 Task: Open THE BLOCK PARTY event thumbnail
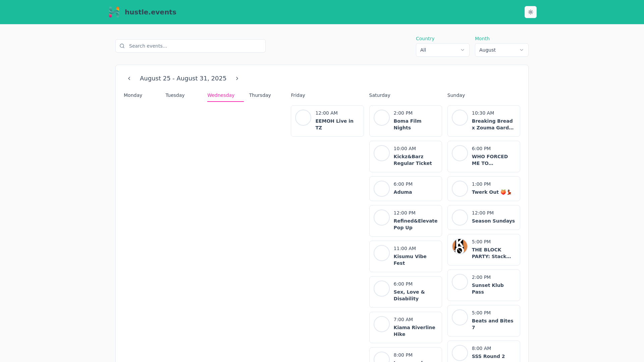460,246
